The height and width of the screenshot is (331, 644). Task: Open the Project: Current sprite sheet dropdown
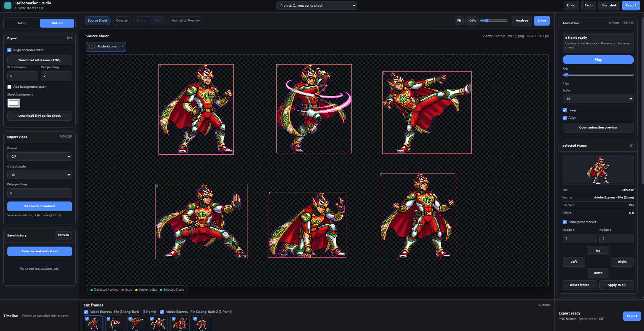click(316, 5)
